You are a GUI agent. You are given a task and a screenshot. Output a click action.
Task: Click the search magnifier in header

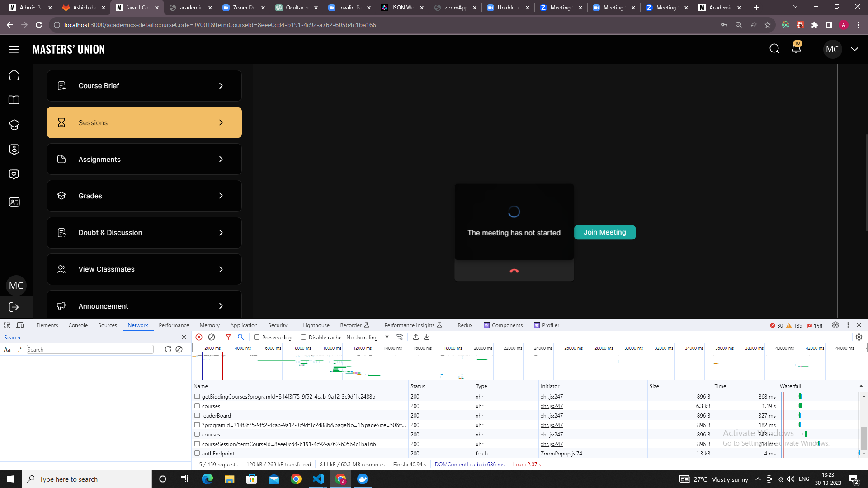[x=774, y=49]
